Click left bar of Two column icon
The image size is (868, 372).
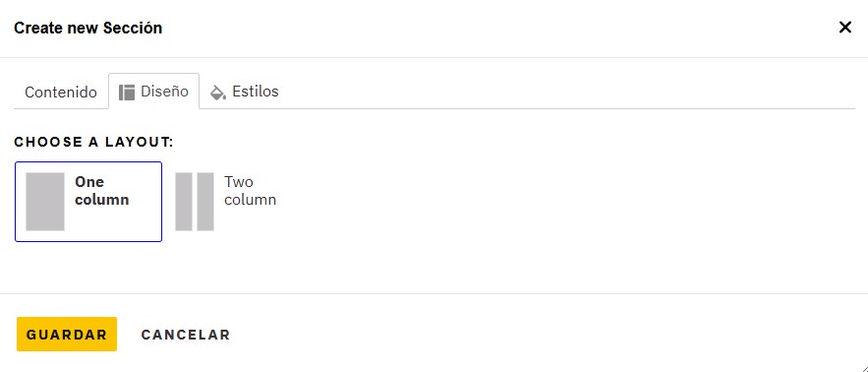pos(184,201)
